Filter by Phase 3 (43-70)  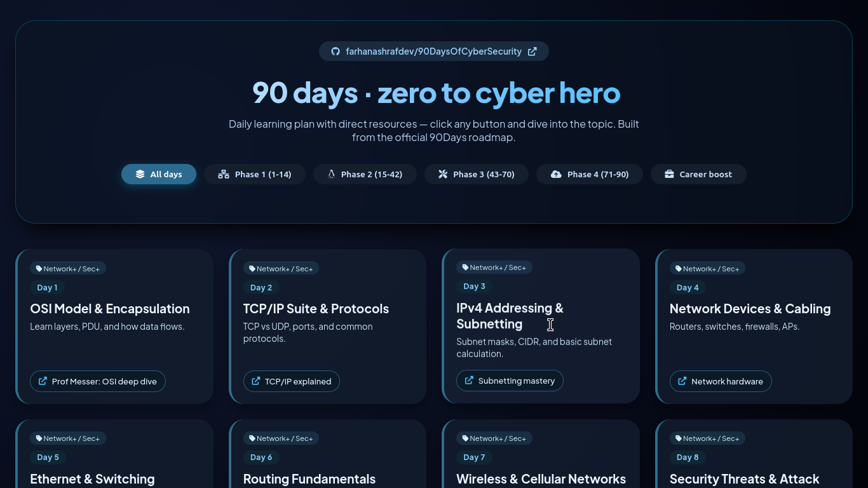click(x=477, y=174)
